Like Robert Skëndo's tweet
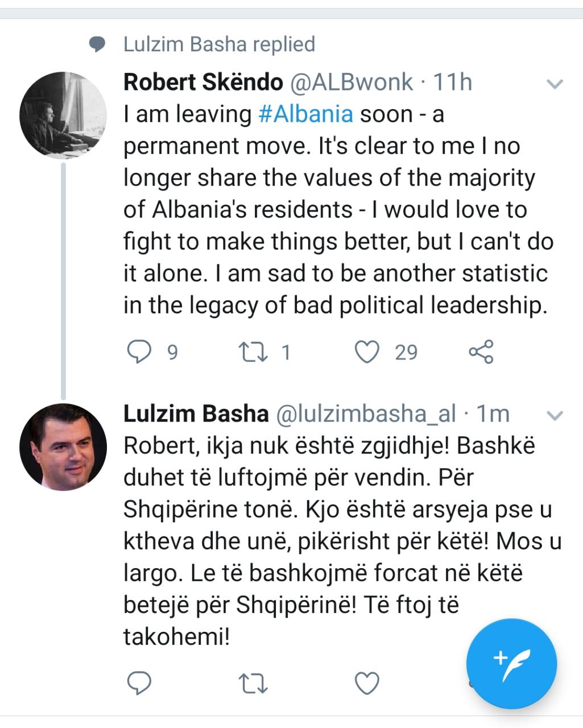 367,353
